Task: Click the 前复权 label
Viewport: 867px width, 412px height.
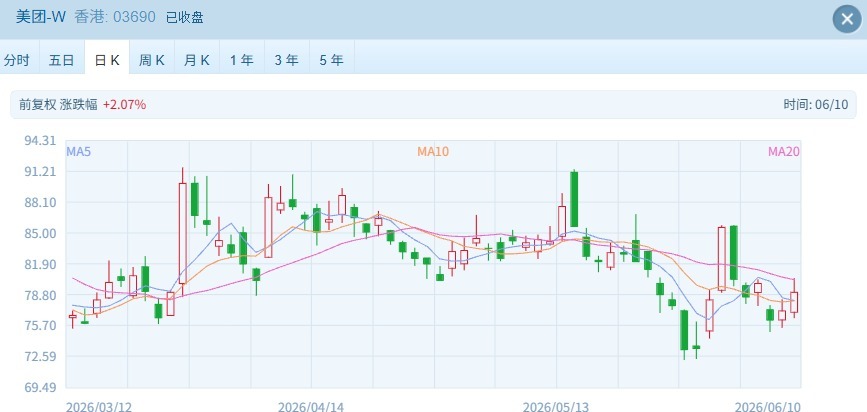Action: click(x=38, y=105)
